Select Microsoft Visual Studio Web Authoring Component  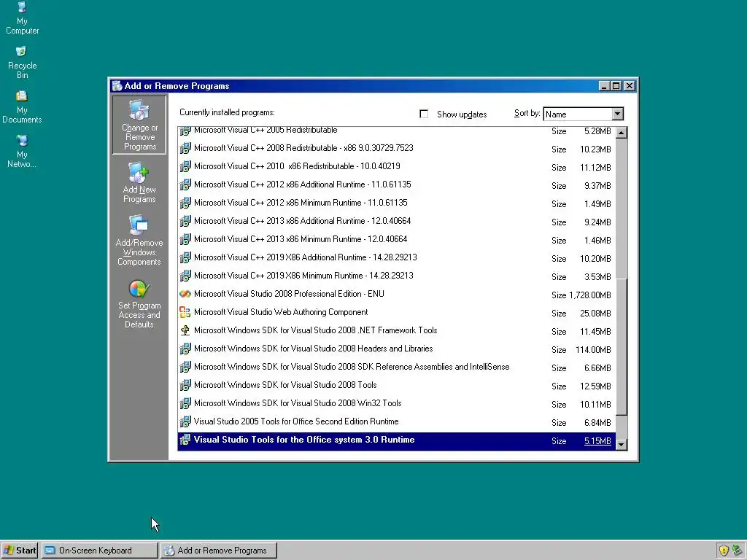[396, 312]
